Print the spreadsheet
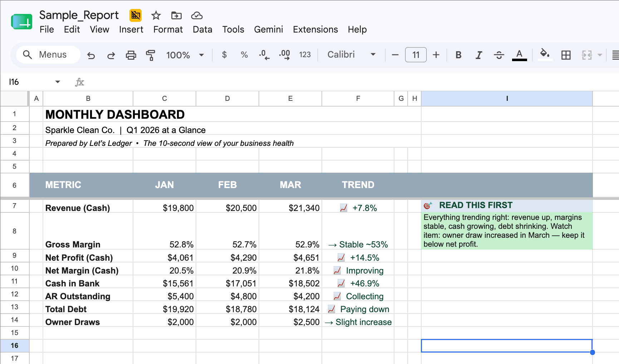The height and width of the screenshot is (364, 619). (131, 55)
